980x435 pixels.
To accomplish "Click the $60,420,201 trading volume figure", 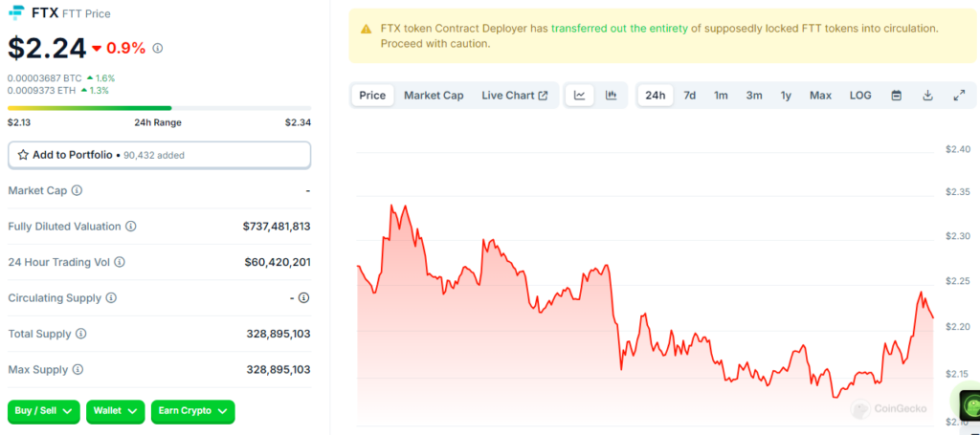I will (x=278, y=262).
